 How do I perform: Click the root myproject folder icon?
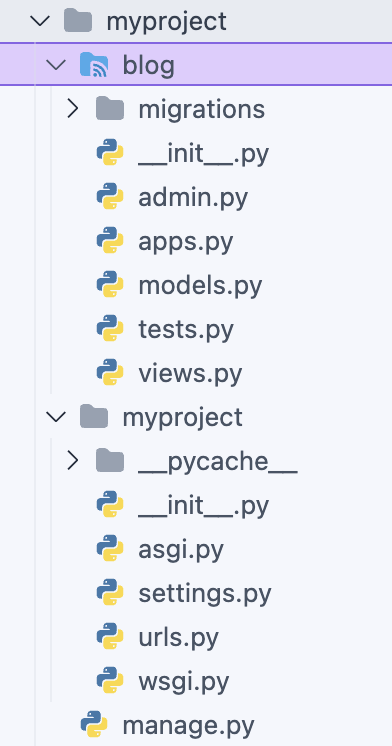(x=78, y=21)
